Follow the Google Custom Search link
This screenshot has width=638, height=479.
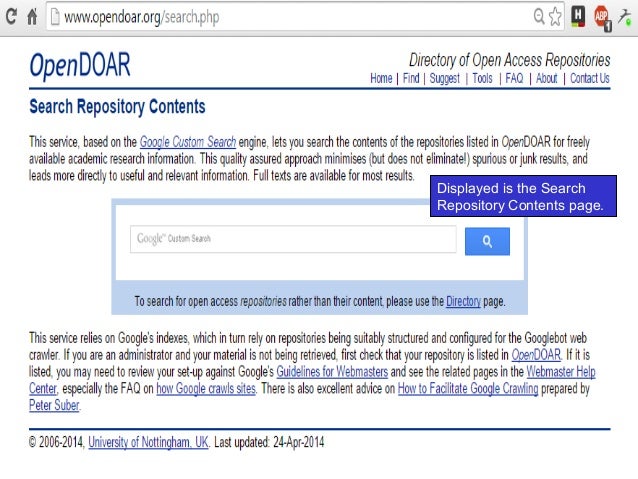click(188, 142)
